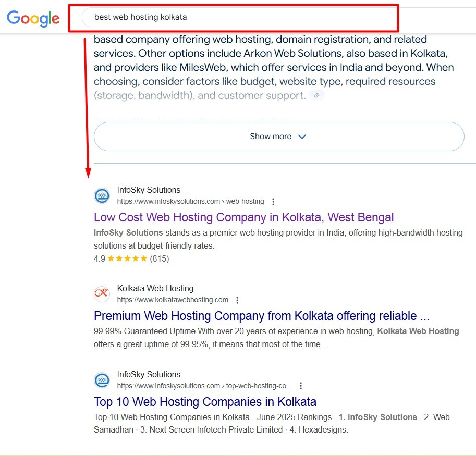Click the kolkatawebhosting.com URL
Screen dimensions: 476x456
(x=173, y=300)
